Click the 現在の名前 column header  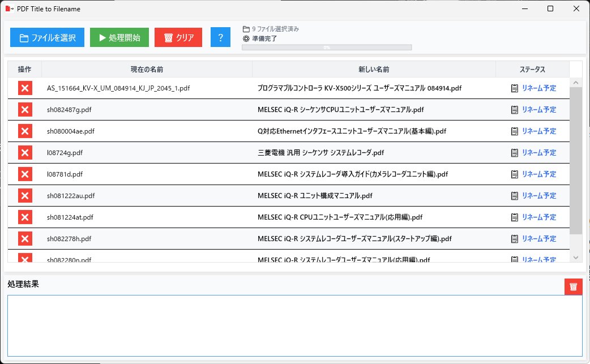[147, 69]
